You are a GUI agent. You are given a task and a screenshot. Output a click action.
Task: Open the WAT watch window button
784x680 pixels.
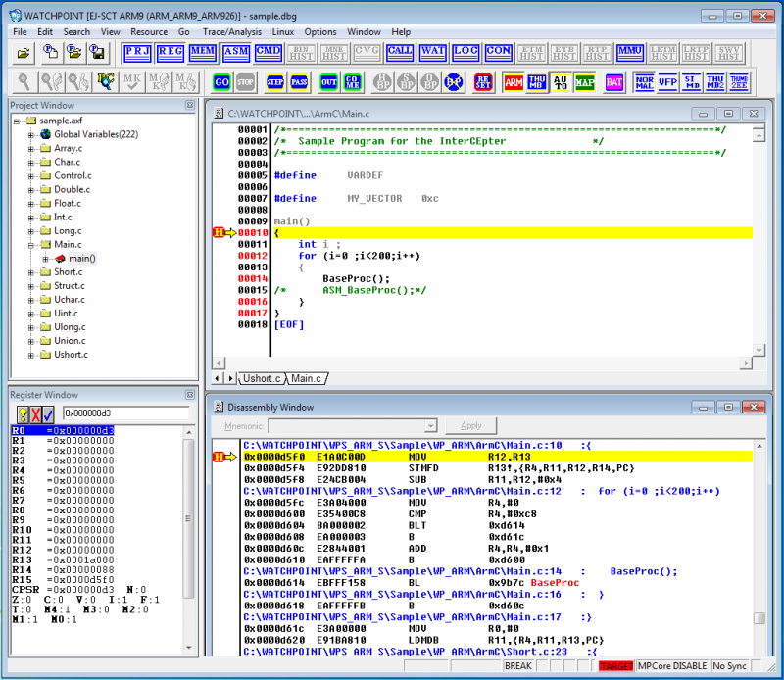[x=433, y=53]
